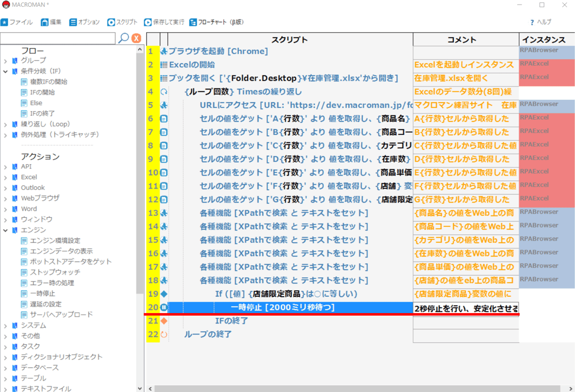575x392 pixels.
Task: Click browser icon on row 5
Action: point(164,105)
